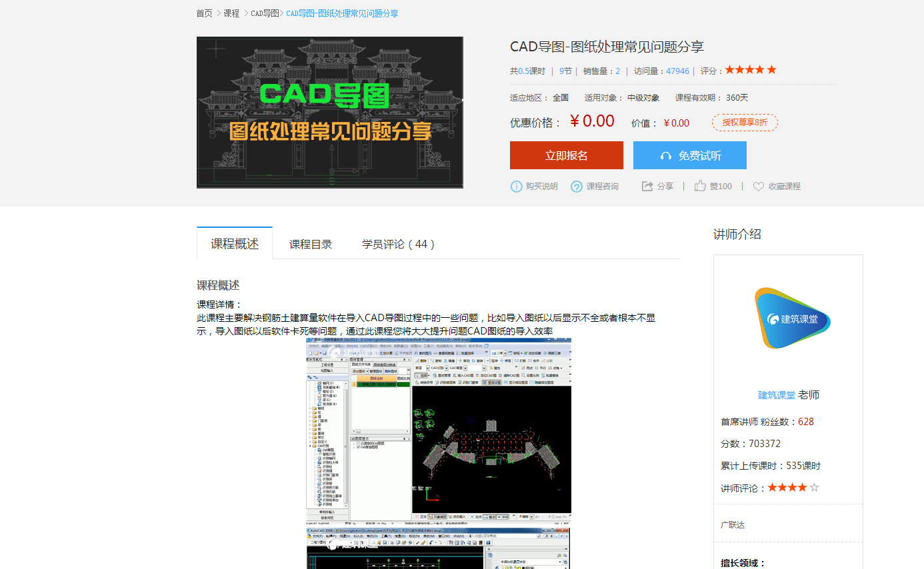Open 课程咨询 question icon
The height and width of the screenshot is (569, 924).
(x=577, y=187)
